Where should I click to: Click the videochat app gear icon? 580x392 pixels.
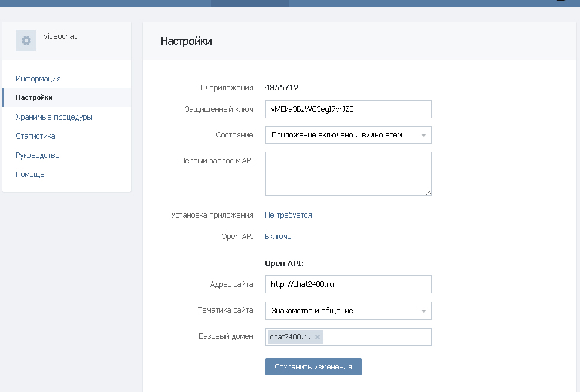26,41
